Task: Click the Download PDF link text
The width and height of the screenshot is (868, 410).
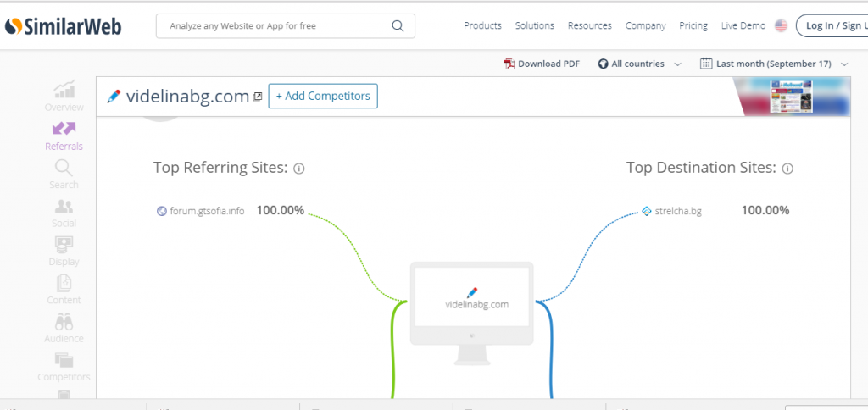Action: pos(548,64)
